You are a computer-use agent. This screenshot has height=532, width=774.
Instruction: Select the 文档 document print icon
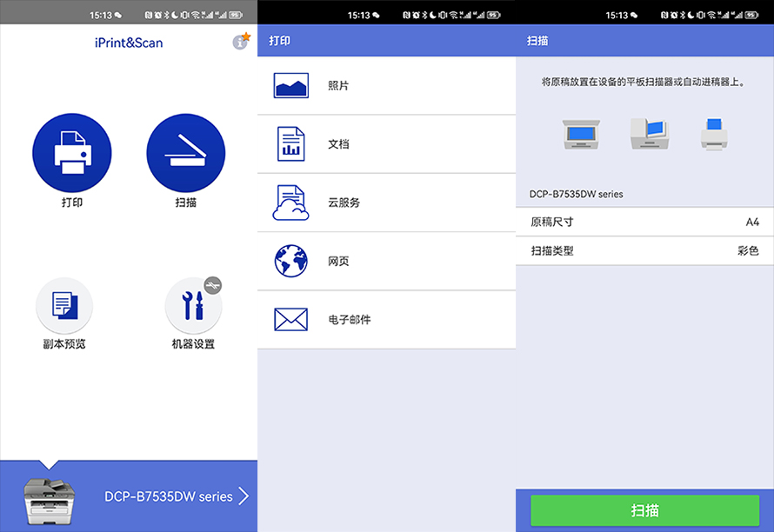(290, 143)
